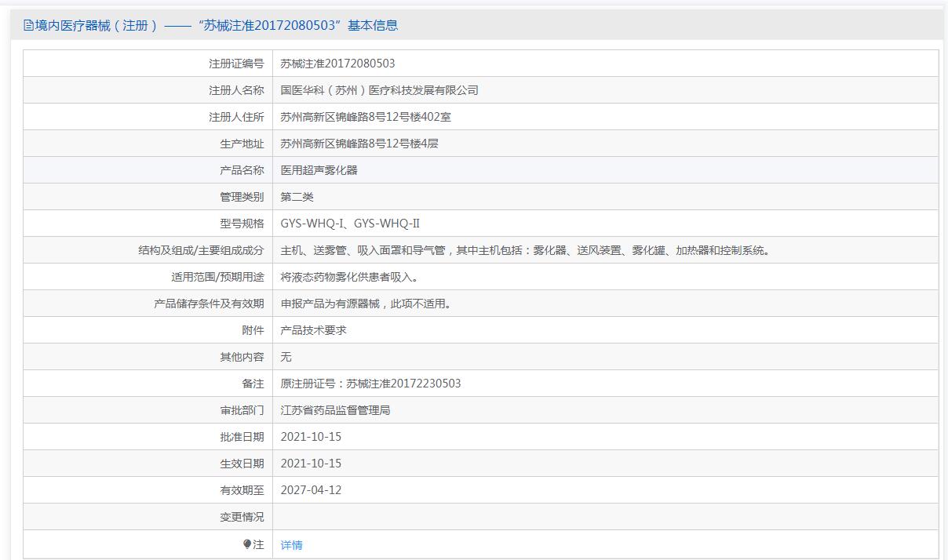This screenshot has width=948, height=560.
Task: Select the text 将液态药物雾化供患者吸入。
Action: click(x=352, y=277)
